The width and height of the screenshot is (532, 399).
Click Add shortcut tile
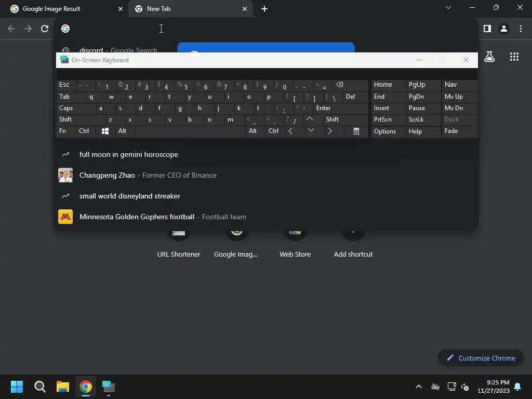click(353, 244)
